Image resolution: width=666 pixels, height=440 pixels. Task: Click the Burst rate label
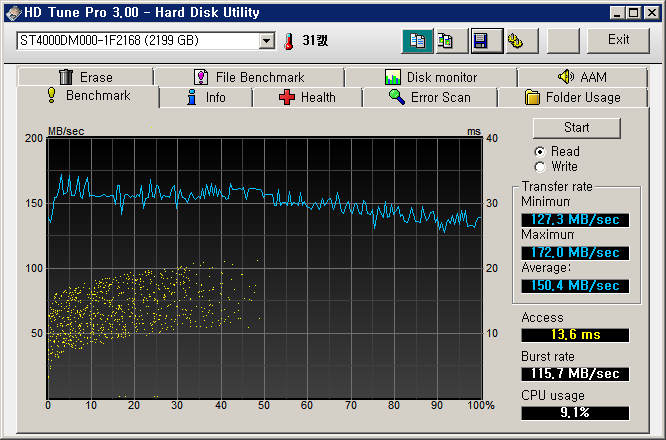pyautogui.click(x=547, y=356)
